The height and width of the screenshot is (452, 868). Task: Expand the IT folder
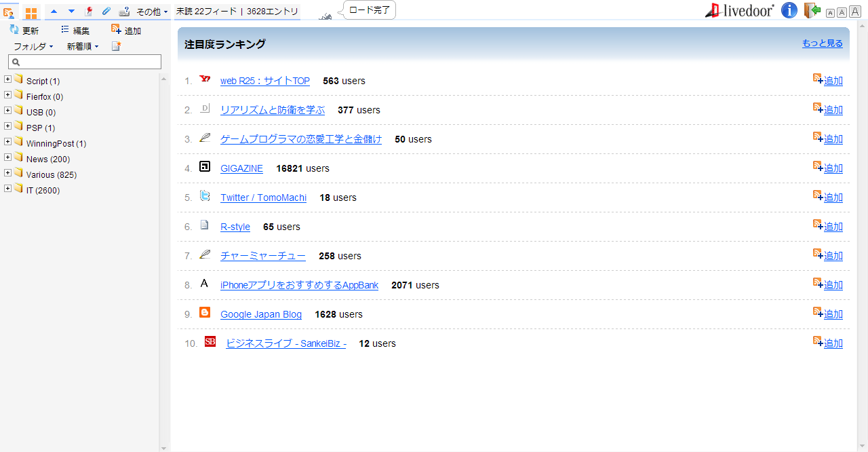tap(8, 189)
